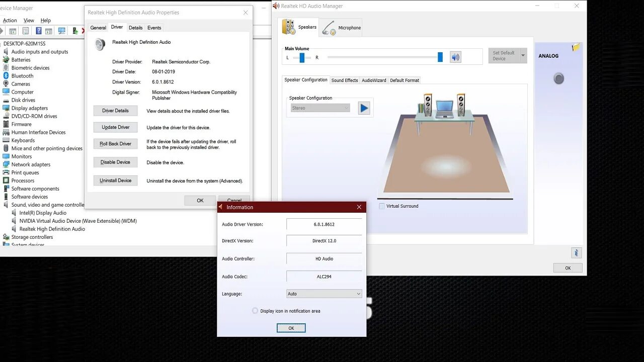Image resolution: width=644 pixels, height=362 pixels.
Task: Click the Audio Codec field ALC294
Action: pyautogui.click(x=324, y=277)
